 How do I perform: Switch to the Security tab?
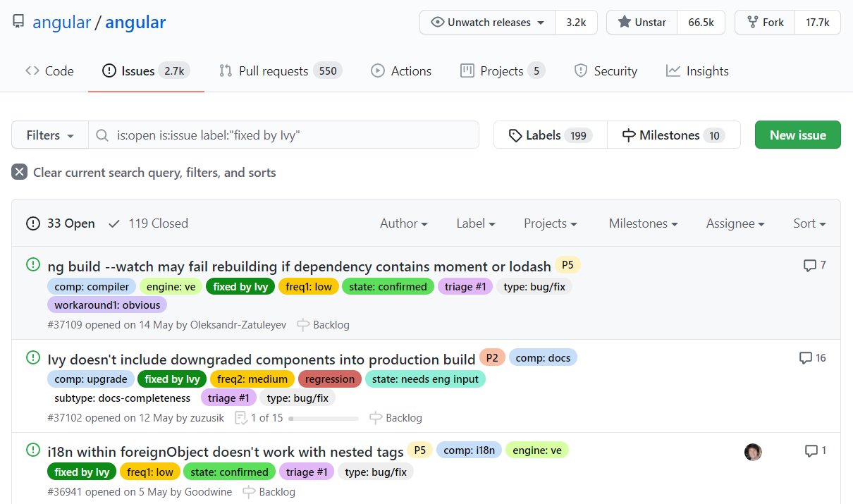(606, 71)
